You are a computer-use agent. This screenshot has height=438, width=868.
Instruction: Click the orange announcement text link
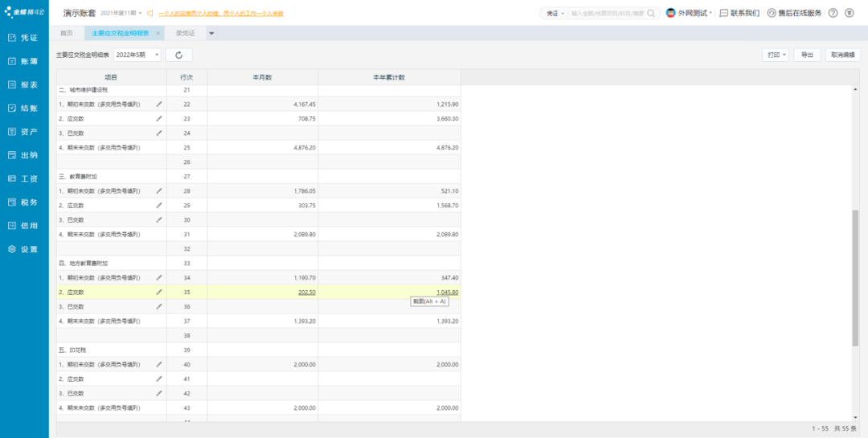pos(221,13)
